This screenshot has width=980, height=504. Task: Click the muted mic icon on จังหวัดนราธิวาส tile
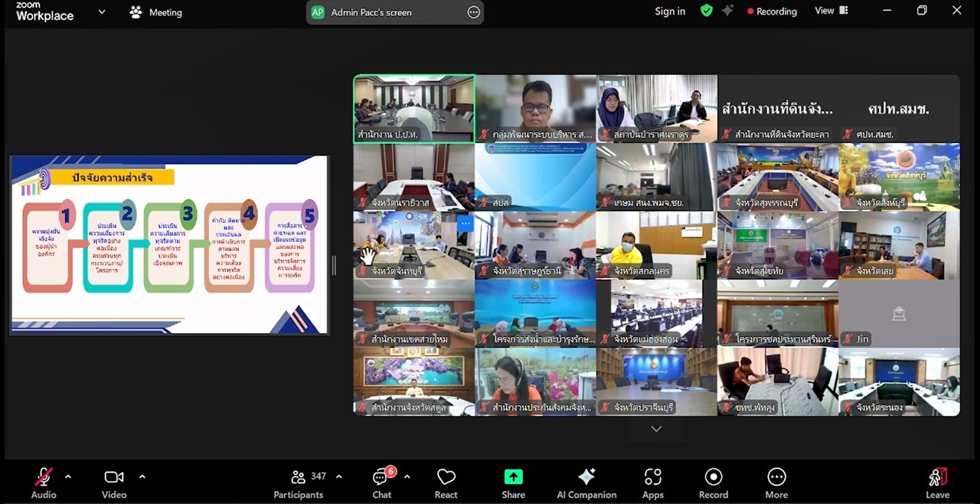(363, 203)
